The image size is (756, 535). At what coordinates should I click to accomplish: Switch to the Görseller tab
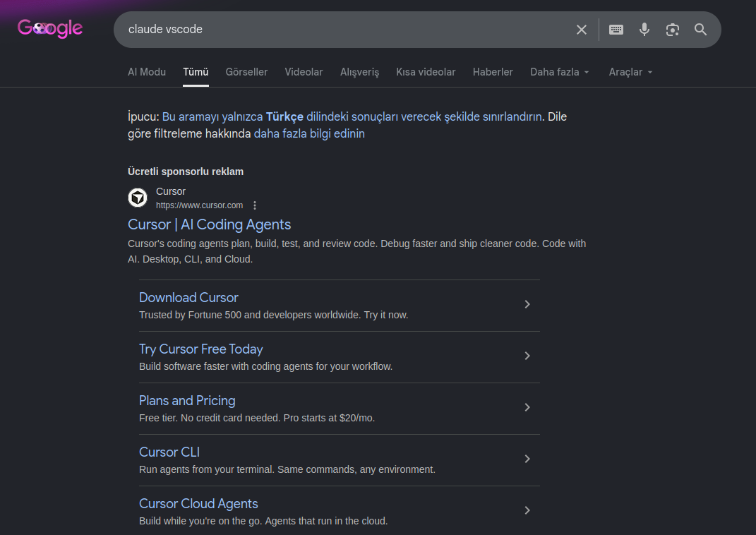click(x=246, y=72)
